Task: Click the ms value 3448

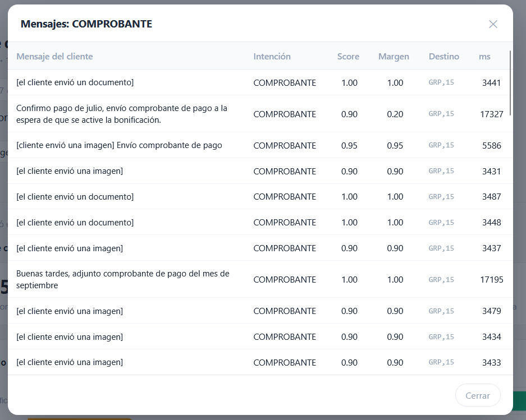Action: (491, 222)
